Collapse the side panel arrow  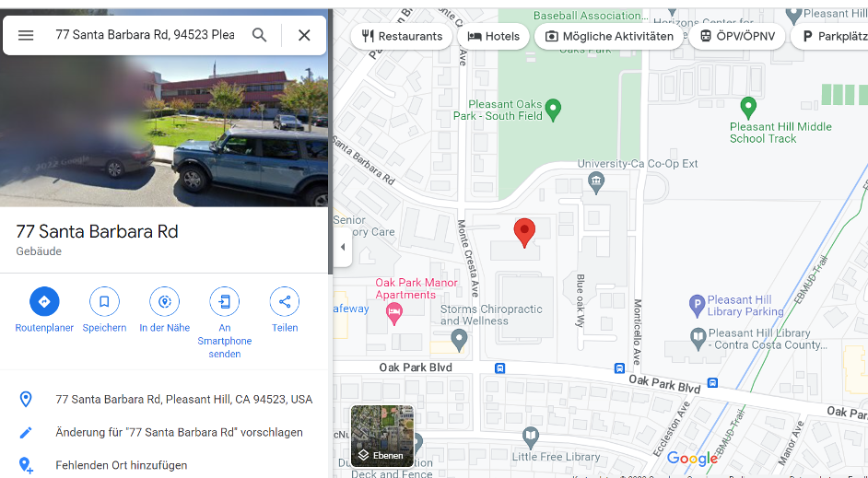tap(342, 247)
